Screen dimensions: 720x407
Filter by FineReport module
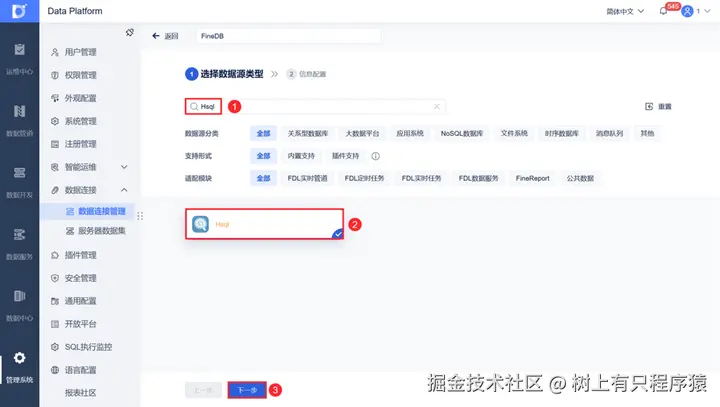click(x=532, y=178)
